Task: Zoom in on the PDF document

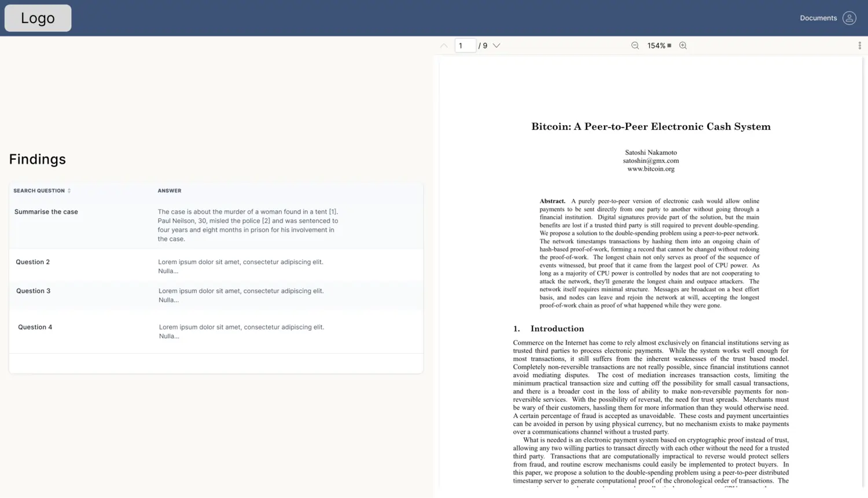Action: [x=683, y=46]
